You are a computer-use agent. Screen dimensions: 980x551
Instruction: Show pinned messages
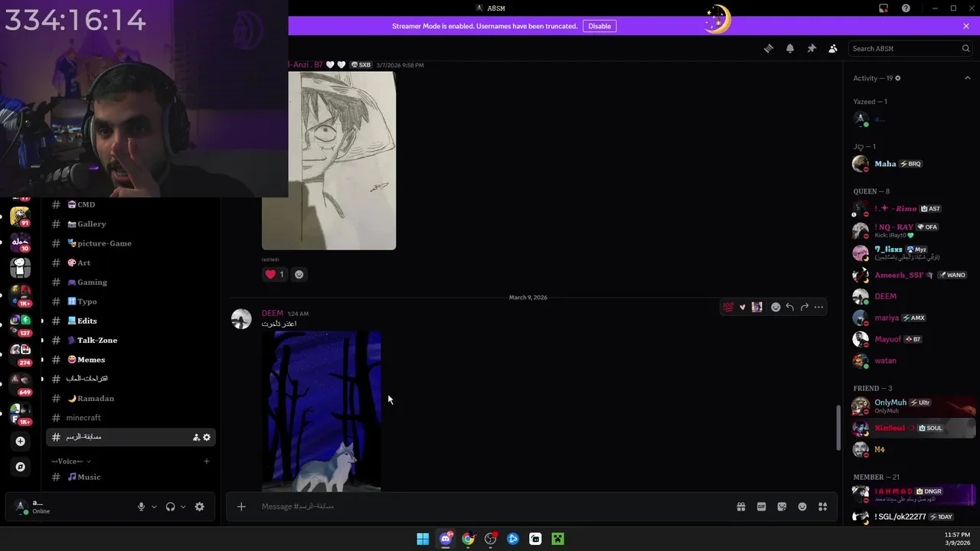[x=812, y=48]
